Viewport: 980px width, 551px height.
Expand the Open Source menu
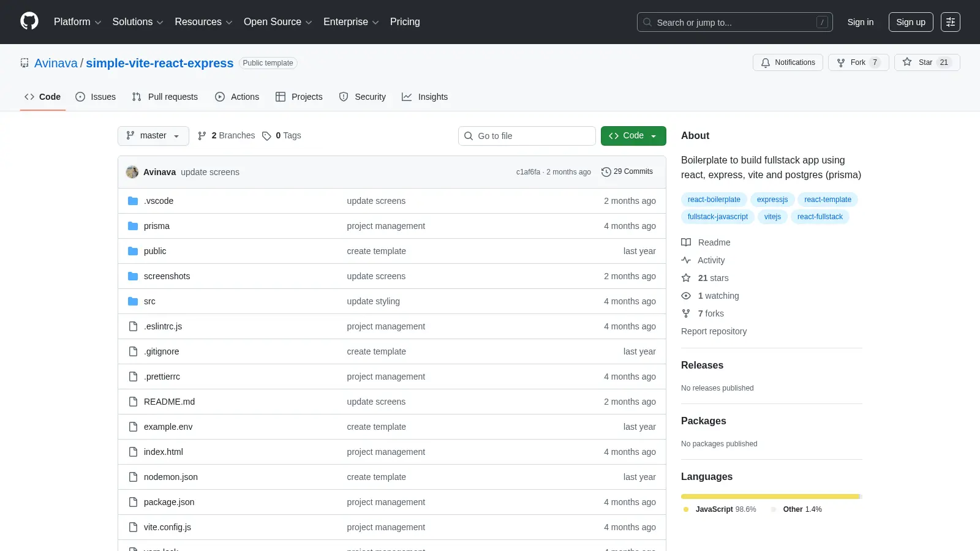pyautogui.click(x=278, y=22)
